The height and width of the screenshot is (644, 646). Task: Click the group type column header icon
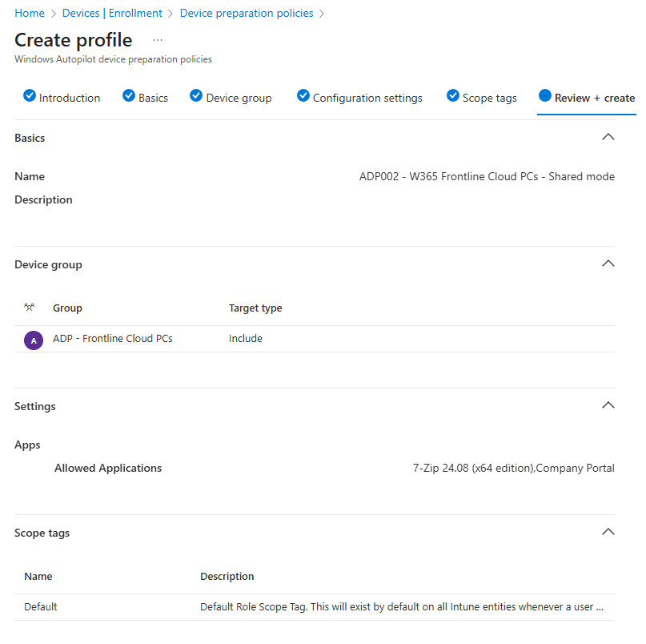tap(30, 308)
